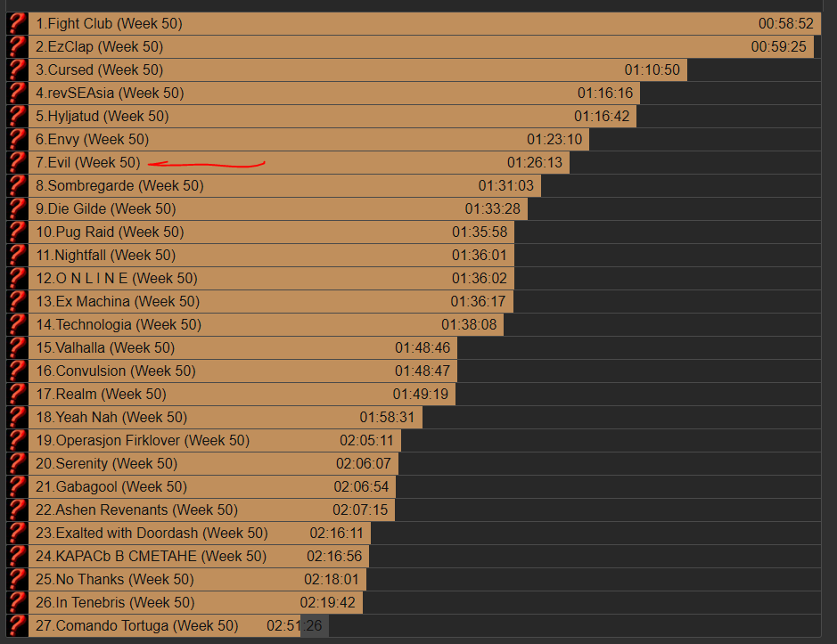This screenshot has width=837, height=644.
Task: Click the question mark icon beside Operasjon Firklover
Action: pyautogui.click(x=17, y=440)
